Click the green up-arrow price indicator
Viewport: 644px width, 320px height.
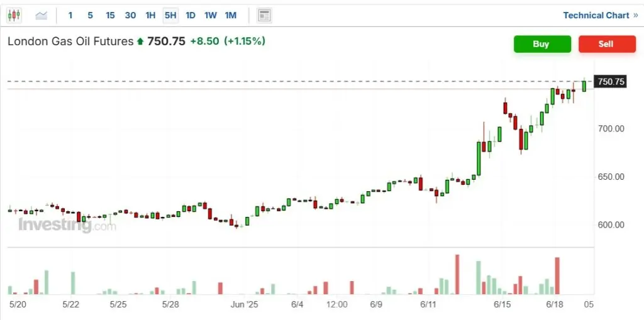tap(140, 41)
